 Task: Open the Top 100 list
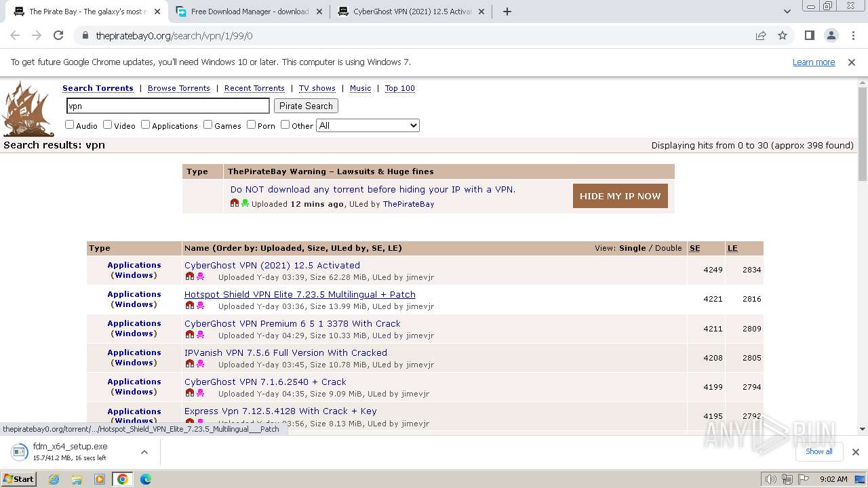click(400, 88)
